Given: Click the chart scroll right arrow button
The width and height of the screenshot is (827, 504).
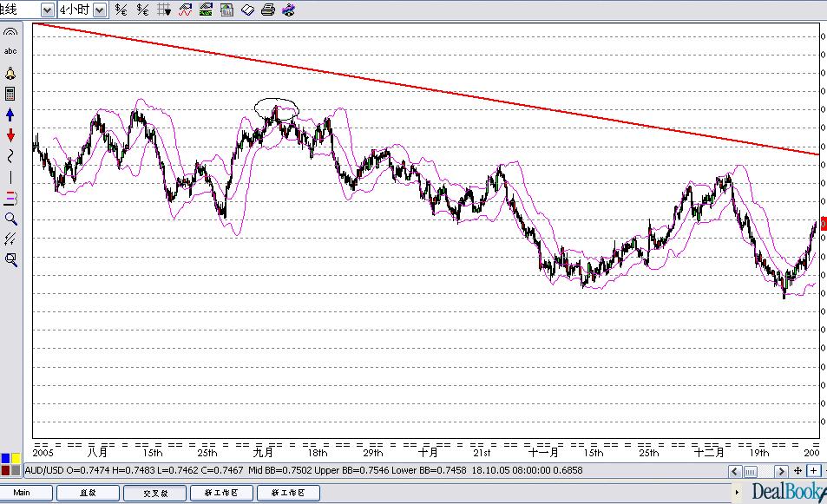Looking at the screenshot, I should click(782, 471).
